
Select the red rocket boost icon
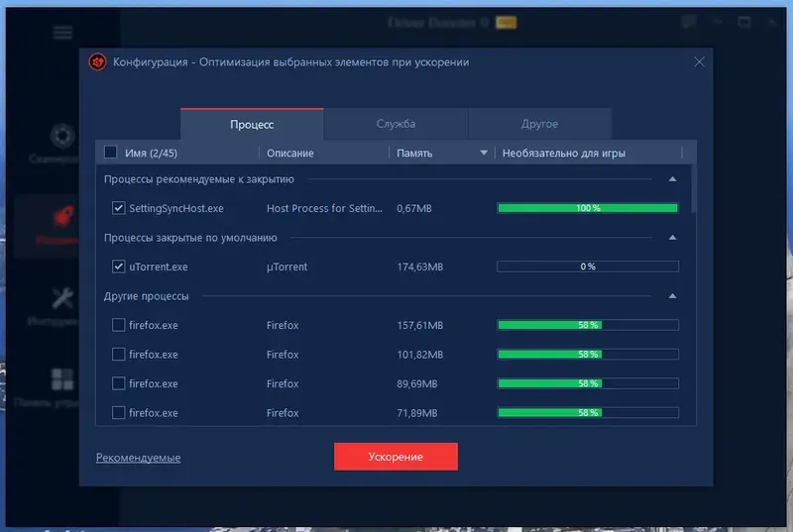click(x=63, y=216)
